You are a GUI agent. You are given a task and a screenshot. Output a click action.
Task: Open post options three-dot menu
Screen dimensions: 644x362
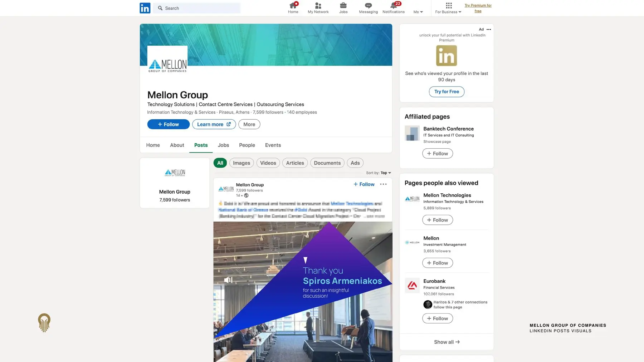(383, 184)
